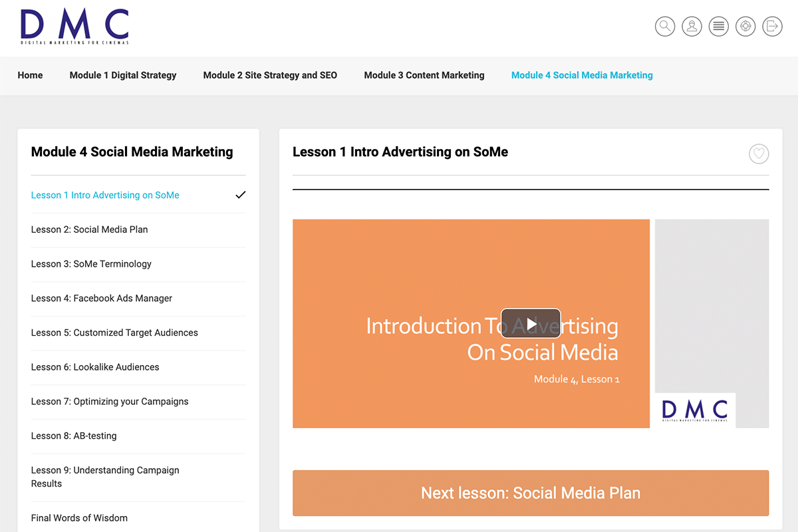Click the logout arrow icon
798x532 pixels.
(x=772, y=27)
